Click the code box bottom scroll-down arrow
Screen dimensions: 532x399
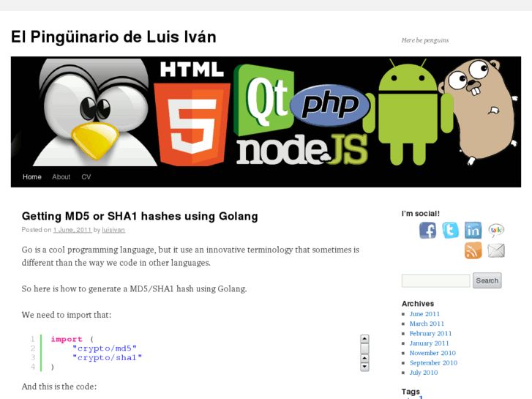click(x=364, y=367)
